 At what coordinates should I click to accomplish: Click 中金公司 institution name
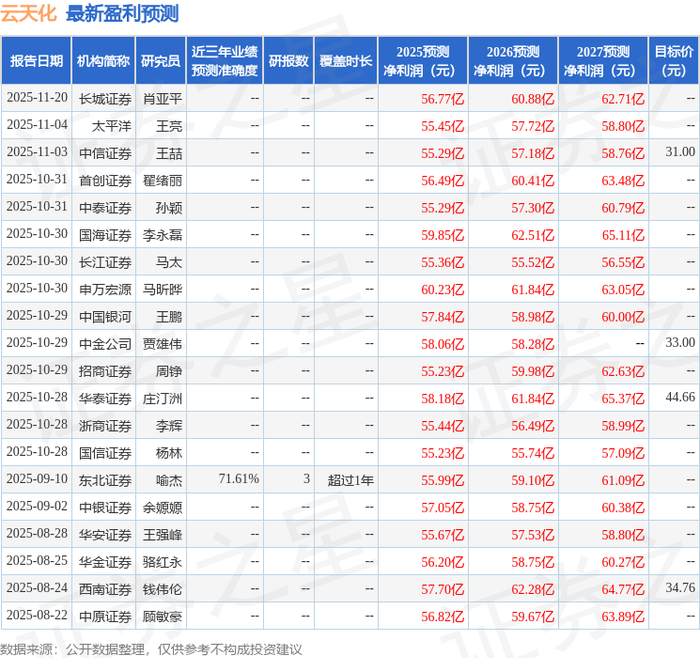(105, 344)
